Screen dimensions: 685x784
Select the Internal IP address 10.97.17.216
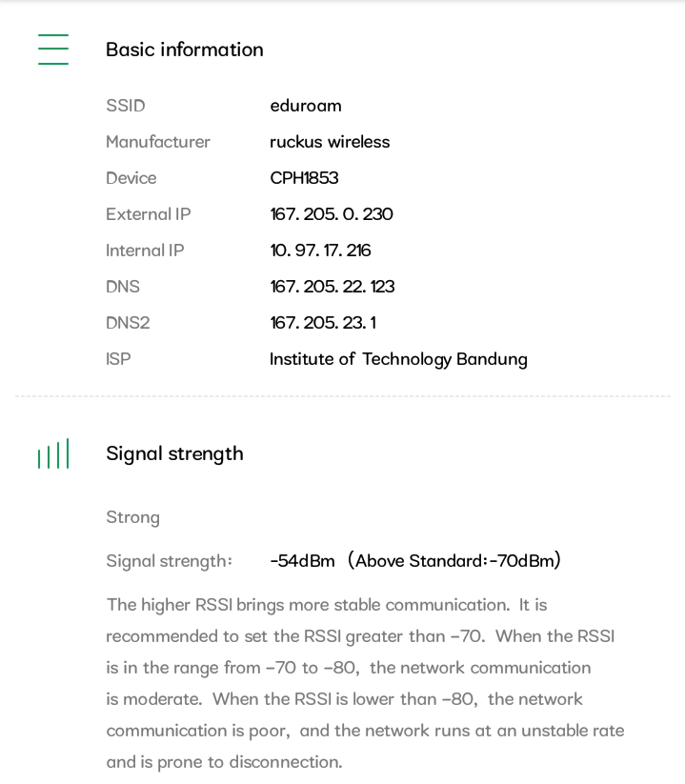pos(320,251)
